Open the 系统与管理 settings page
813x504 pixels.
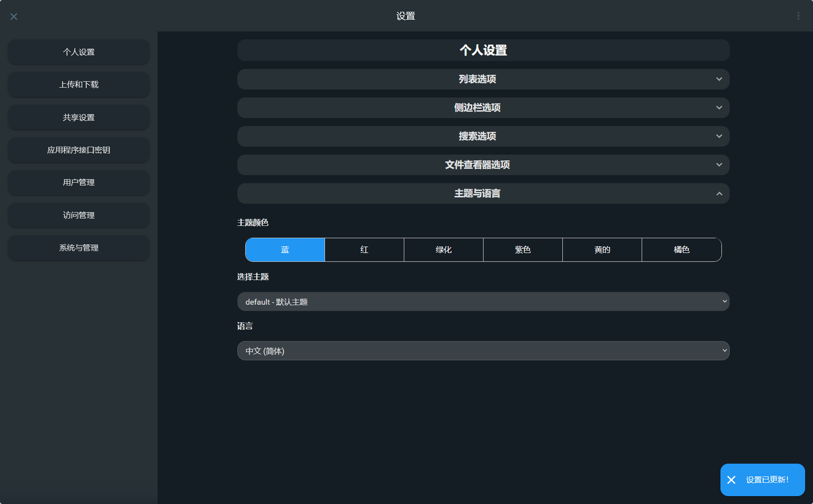coord(78,248)
